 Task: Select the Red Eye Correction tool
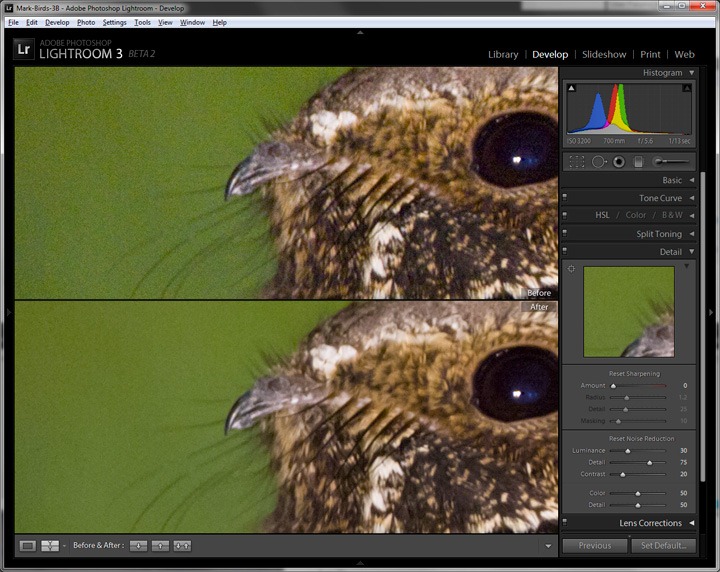619,162
